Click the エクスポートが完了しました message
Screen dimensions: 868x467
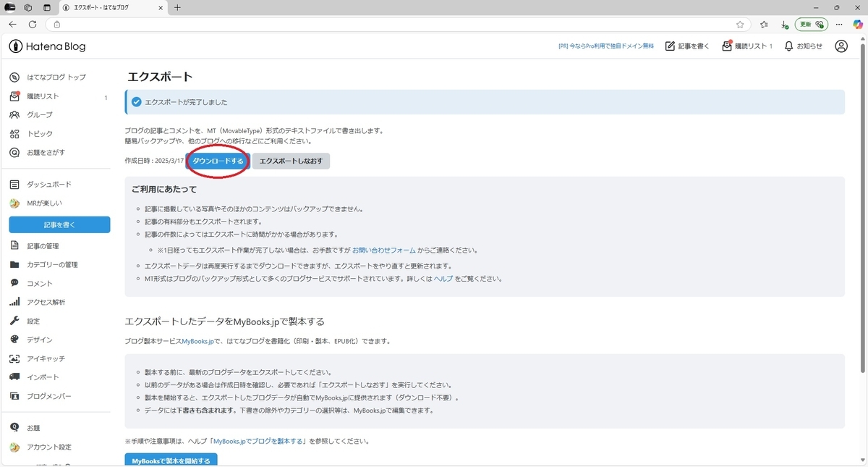pyautogui.click(x=185, y=102)
